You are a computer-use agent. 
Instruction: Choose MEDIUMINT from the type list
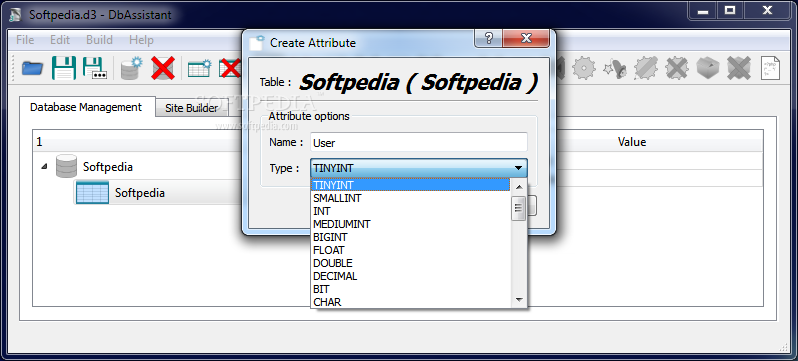(410, 224)
